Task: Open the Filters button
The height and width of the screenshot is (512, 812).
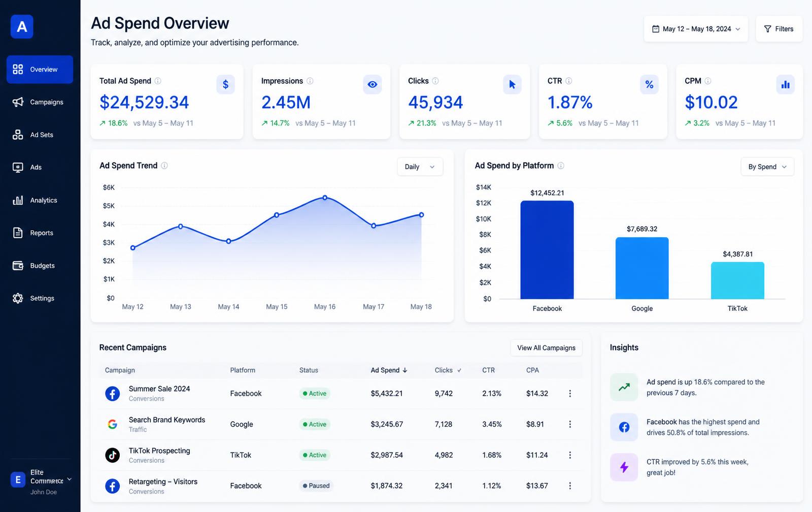Action: point(779,29)
